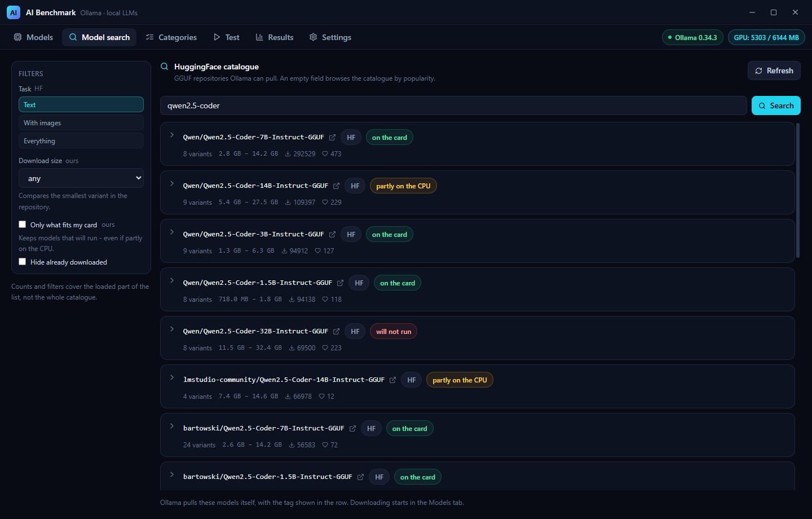Screen dimensions: 812x519
Task: Click the AI Benchmark app logo
Action: click(14, 12)
